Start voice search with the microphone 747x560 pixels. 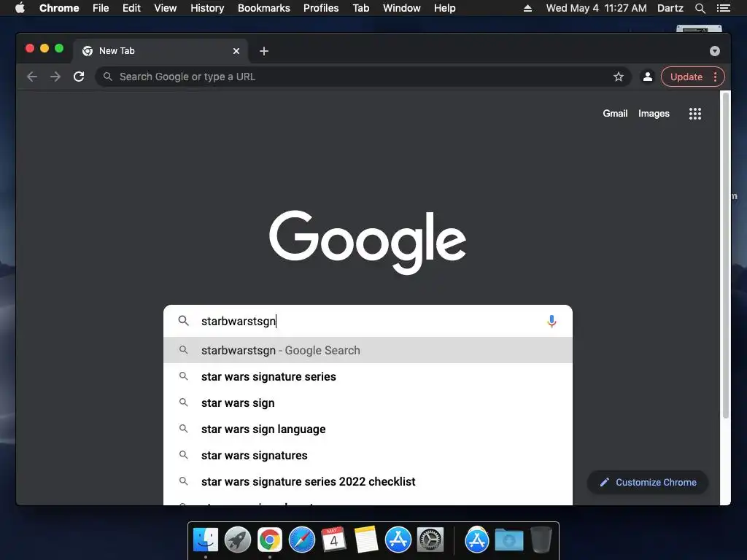(x=551, y=322)
